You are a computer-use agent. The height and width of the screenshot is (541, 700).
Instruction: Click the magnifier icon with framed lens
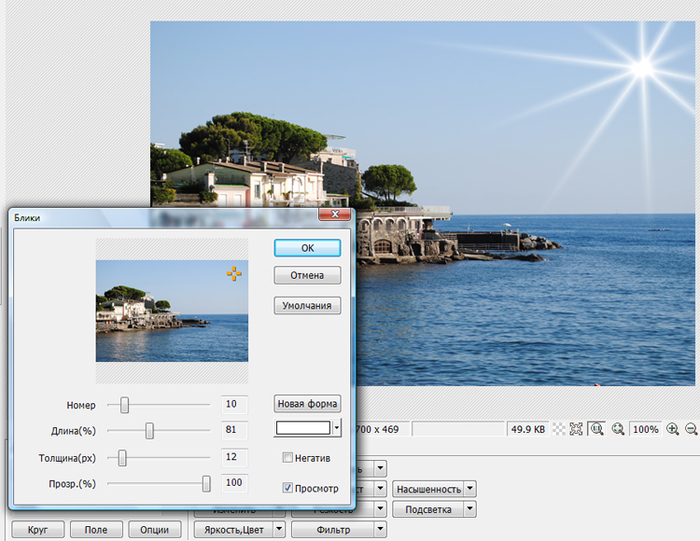coord(596,429)
